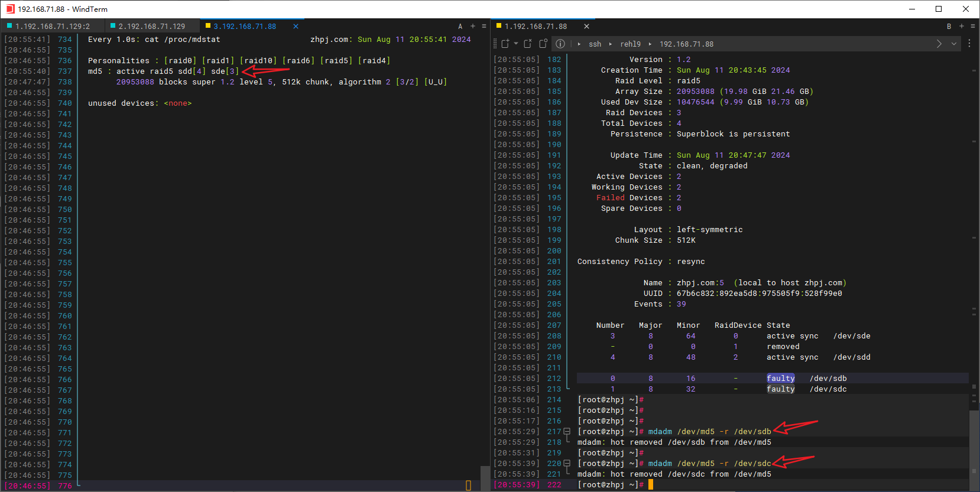Click the close session toolbar icon

click(x=527, y=44)
